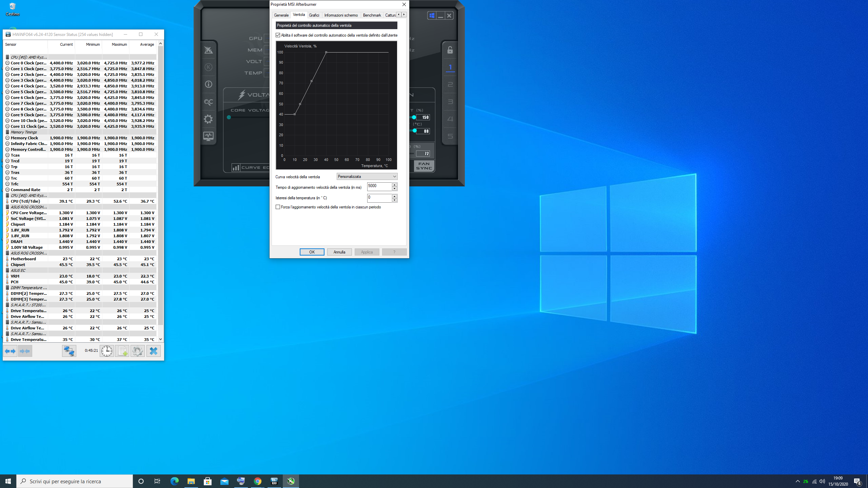
Task: Increase fan update period stepper up
Action: [x=394, y=185]
